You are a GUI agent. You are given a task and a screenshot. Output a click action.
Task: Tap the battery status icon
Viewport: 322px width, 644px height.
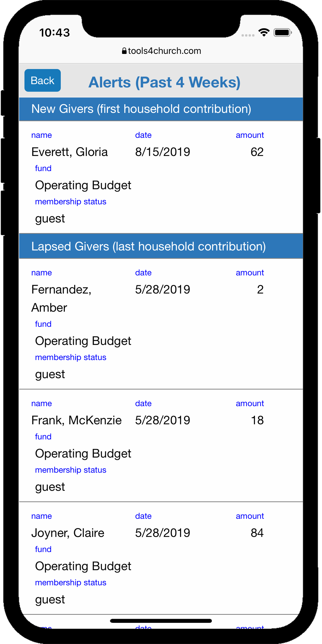282,33
